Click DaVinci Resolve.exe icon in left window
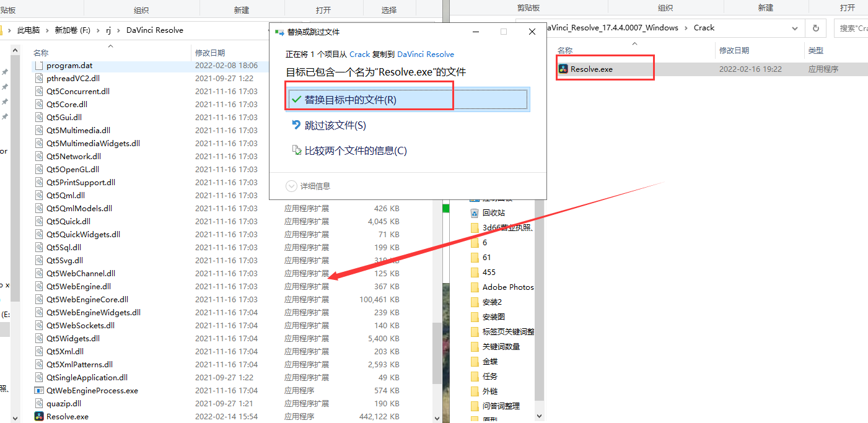Viewport: 868px width, 423px height. pos(39,417)
